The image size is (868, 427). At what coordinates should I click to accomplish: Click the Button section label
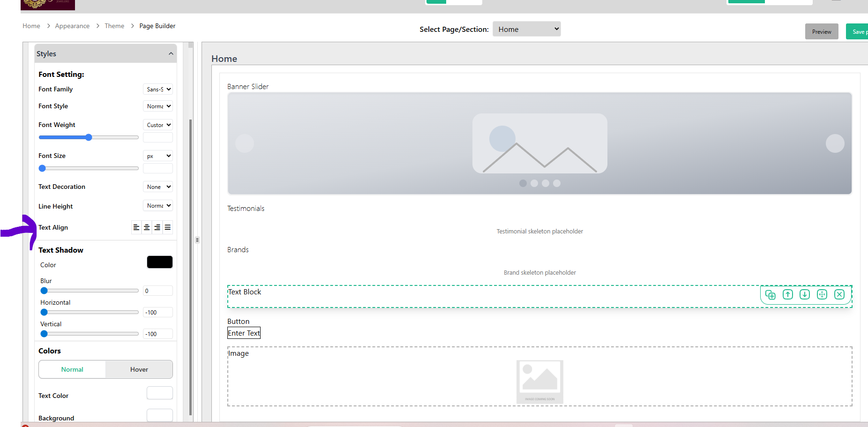coord(238,321)
